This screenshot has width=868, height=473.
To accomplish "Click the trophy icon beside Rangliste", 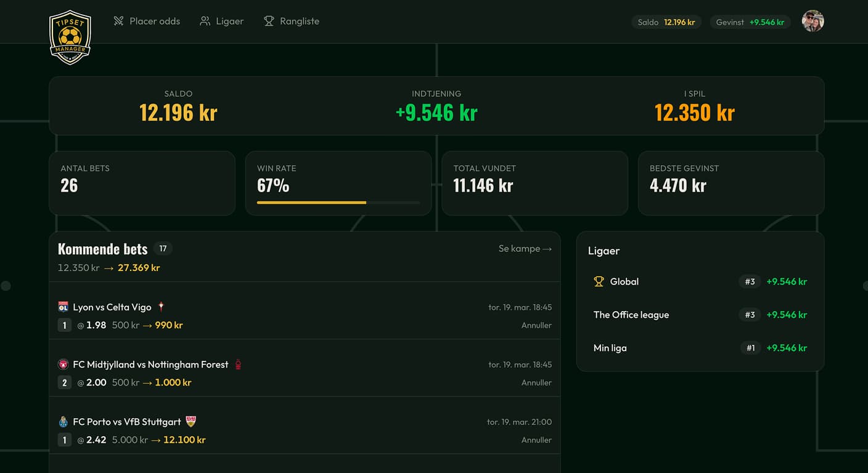I will click(x=269, y=20).
